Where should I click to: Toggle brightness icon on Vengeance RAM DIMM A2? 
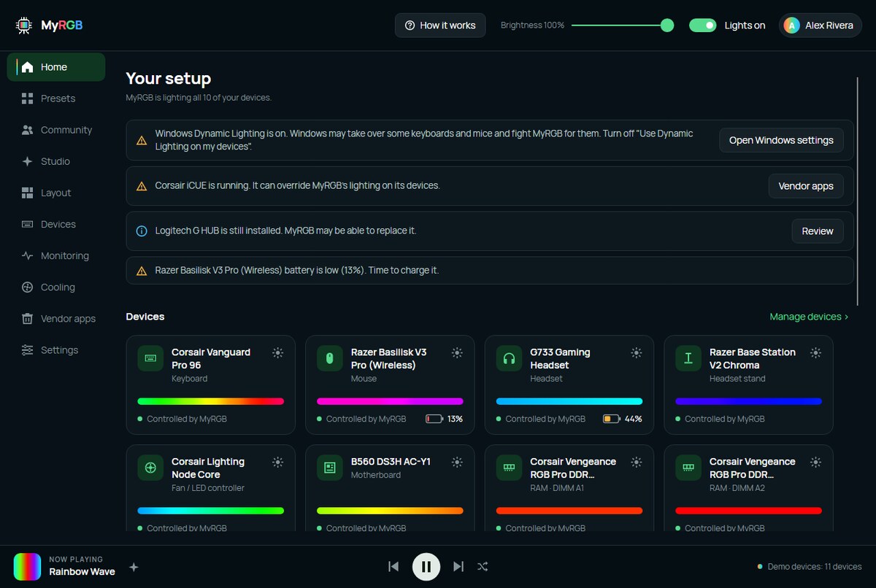(815, 462)
